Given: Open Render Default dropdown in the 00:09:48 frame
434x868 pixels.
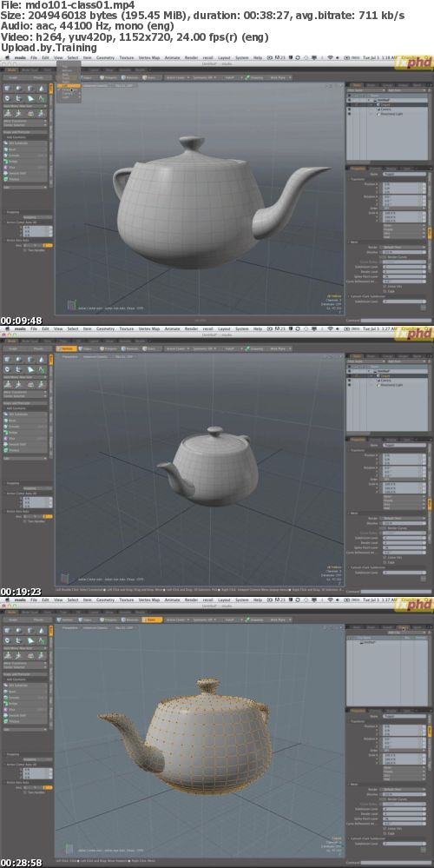Looking at the screenshot, I should point(404,247).
